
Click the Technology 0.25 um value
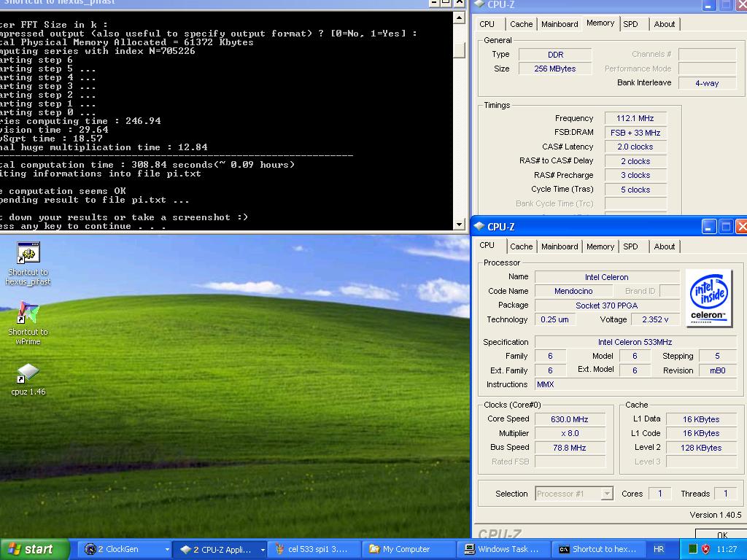click(554, 319)
